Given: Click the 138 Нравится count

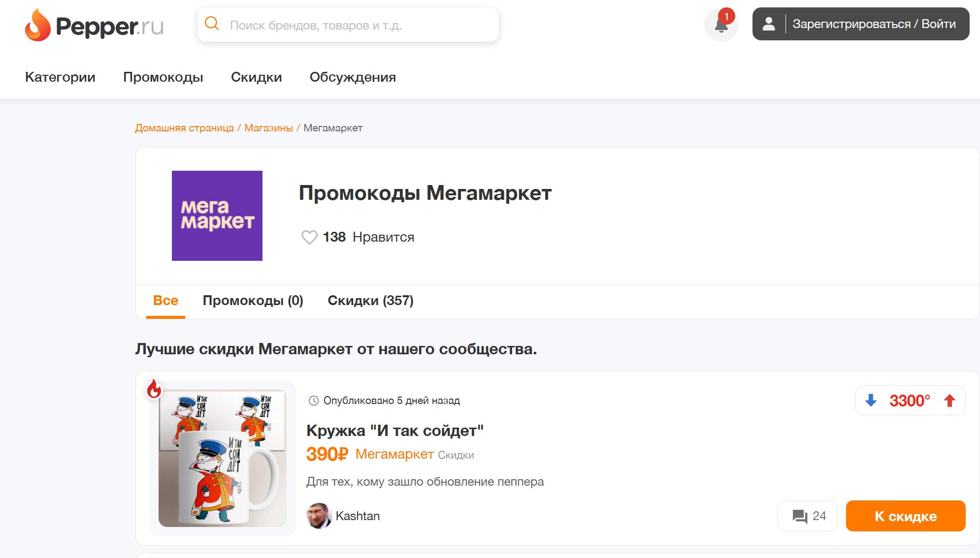Looking at the screenshot, I should (368, 237).
